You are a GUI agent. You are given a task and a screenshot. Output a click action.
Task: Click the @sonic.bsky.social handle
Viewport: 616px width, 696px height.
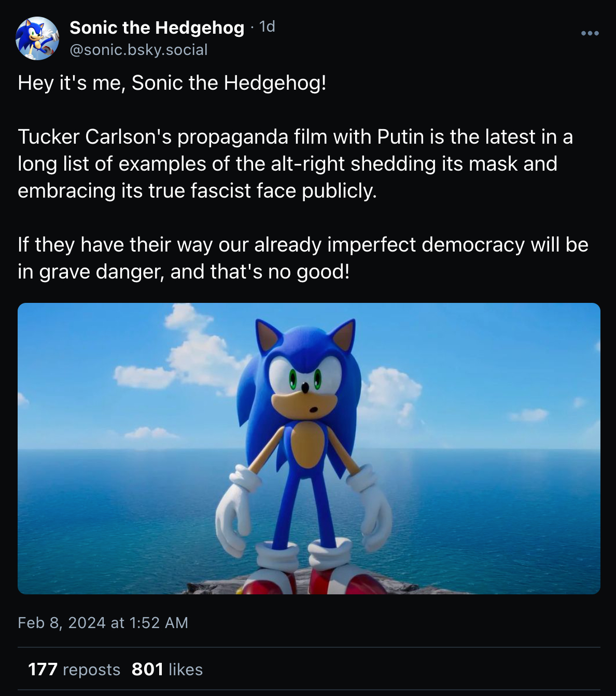(138, 50)
